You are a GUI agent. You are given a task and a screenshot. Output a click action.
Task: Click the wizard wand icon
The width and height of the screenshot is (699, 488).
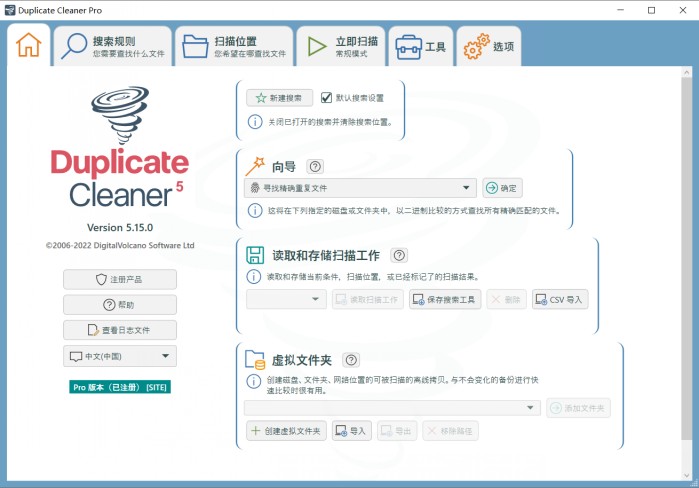(255, 166)
